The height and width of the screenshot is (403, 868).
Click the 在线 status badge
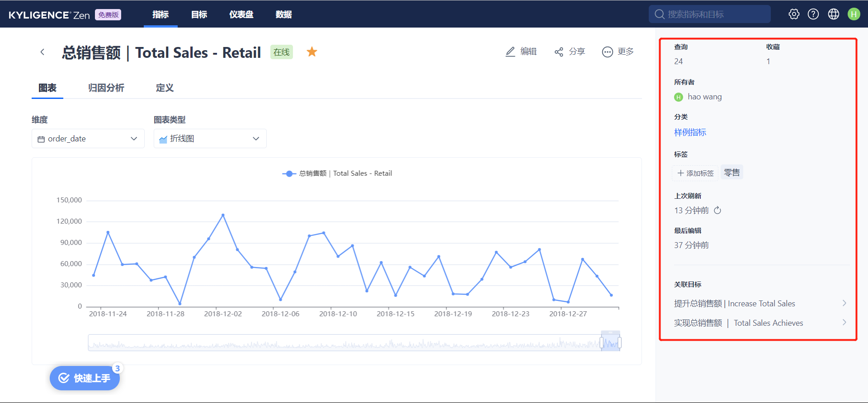282,52
